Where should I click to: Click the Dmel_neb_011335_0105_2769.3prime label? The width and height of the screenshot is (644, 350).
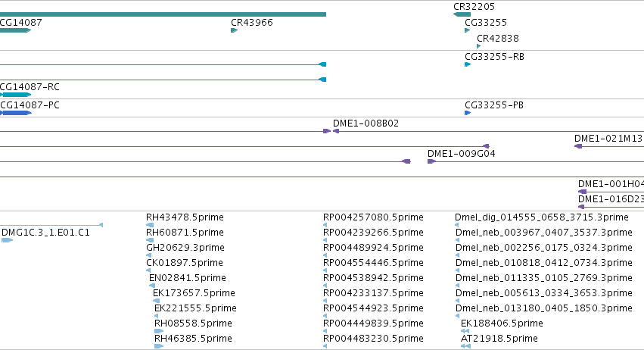(x=544, y=278)
